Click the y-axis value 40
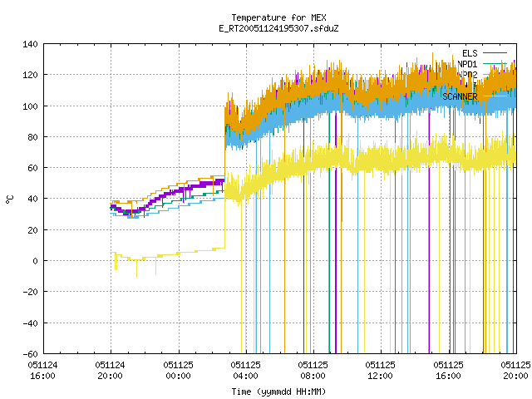The height and width of the screenshot is (399, 532). 32,199
